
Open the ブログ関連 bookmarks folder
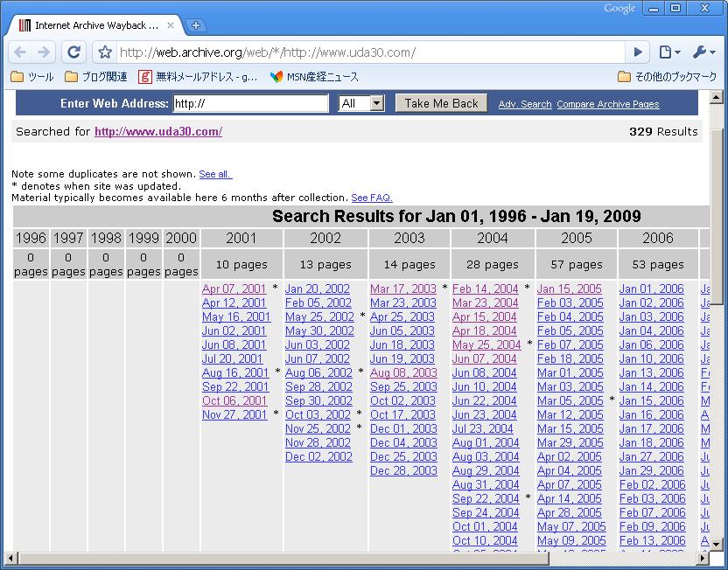(96, 77)
